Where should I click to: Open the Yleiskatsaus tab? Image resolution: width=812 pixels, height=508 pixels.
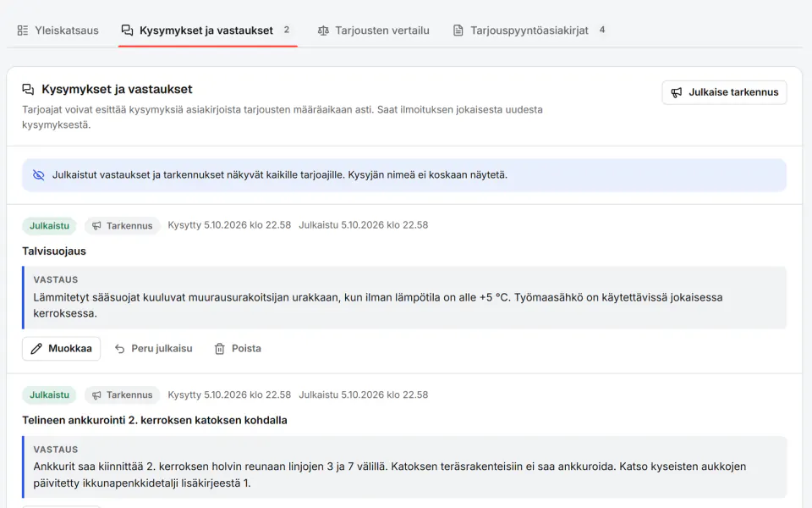point(58,30)
